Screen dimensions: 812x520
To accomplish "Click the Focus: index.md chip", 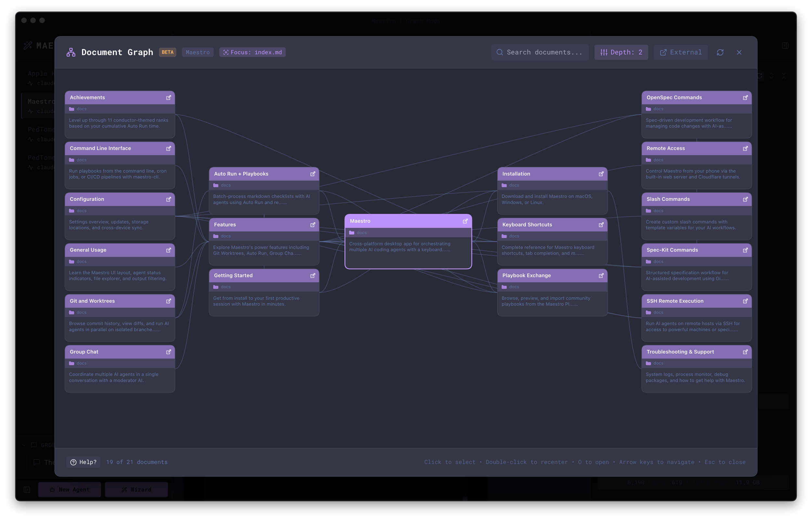I will (x=252, y=52).
